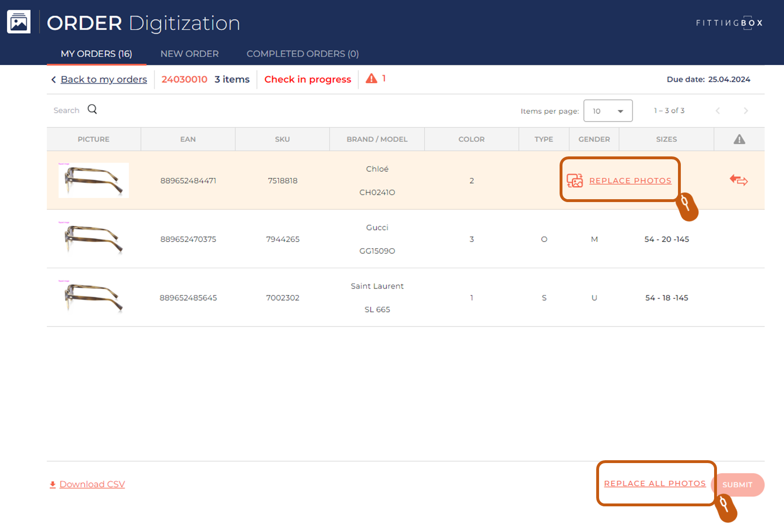Open the Gucci glasses thumbnail

point(93,239)
